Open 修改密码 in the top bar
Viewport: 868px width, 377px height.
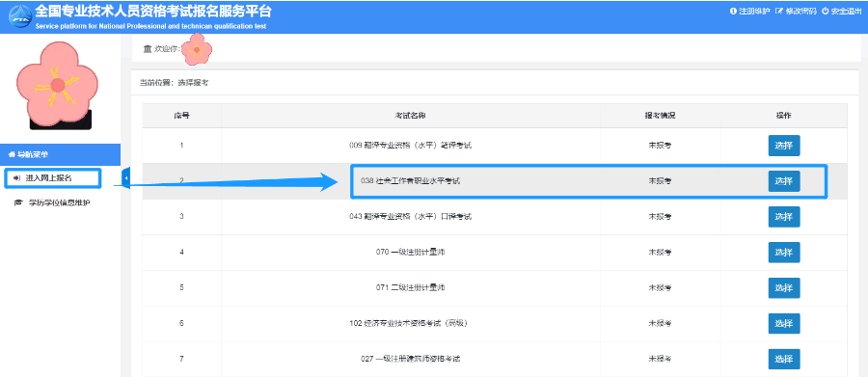(x=796, y=11)
